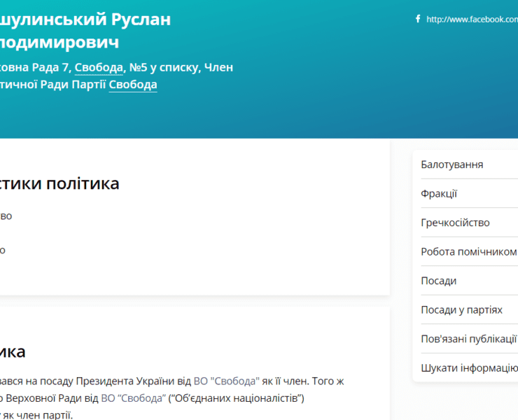Select Шукати інформацію in the sidebar
Screen dimensions: 518x420
[x=469, y=367]
